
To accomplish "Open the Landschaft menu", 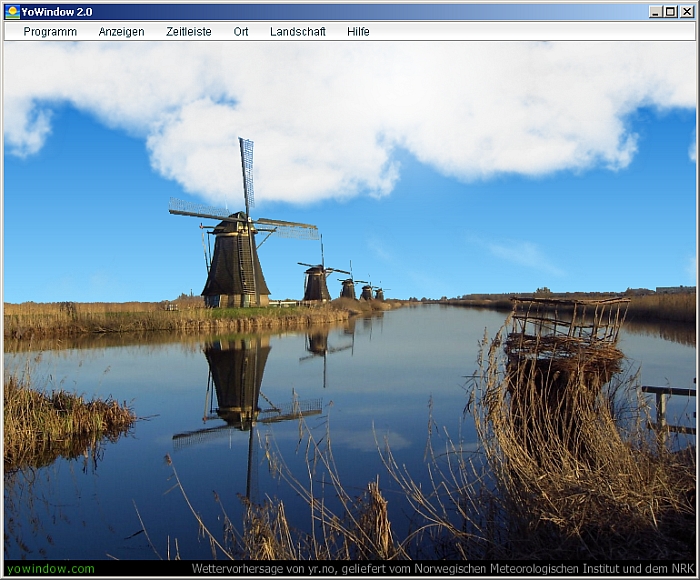I will click(x=298, y=32).
